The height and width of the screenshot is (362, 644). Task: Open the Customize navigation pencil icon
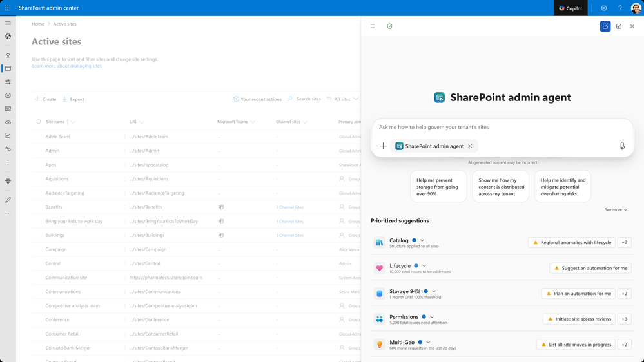(8, 200)
